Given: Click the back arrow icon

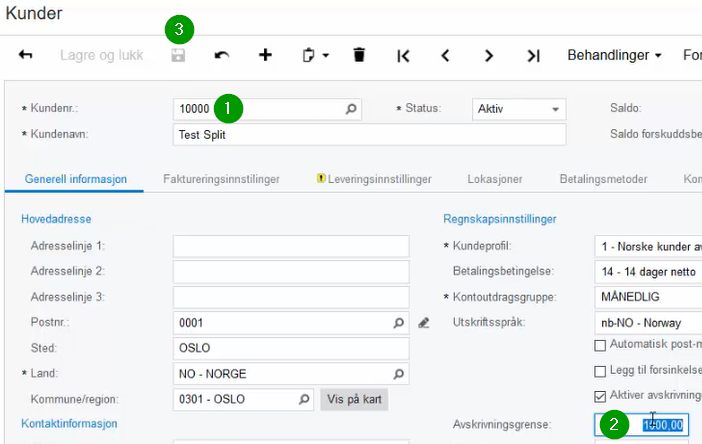Looking at the screenshot, I should [x=25, y=56].
